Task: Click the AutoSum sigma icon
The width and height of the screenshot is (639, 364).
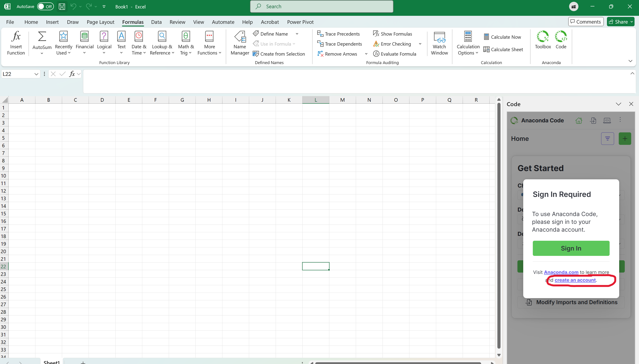Action: (42, 37)
